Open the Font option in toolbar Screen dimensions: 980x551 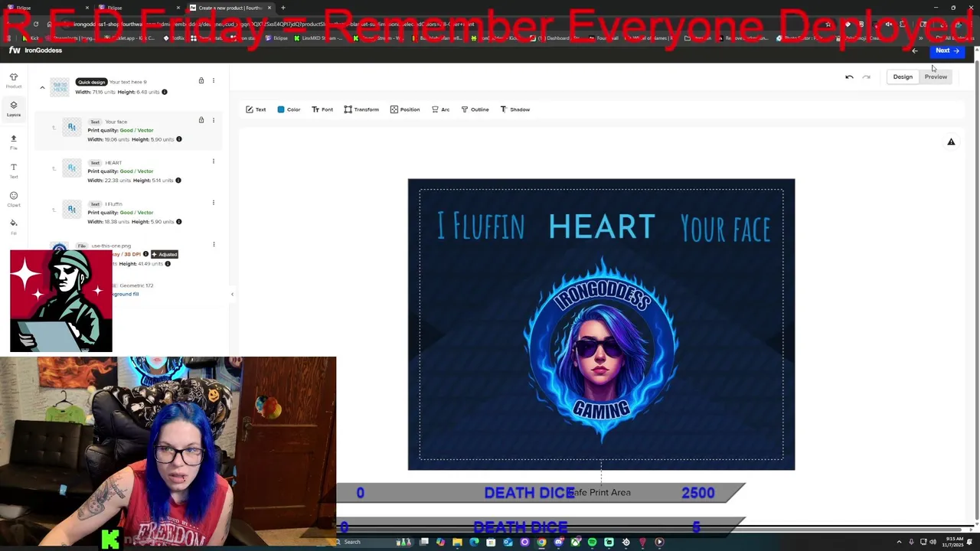(322, 109)
